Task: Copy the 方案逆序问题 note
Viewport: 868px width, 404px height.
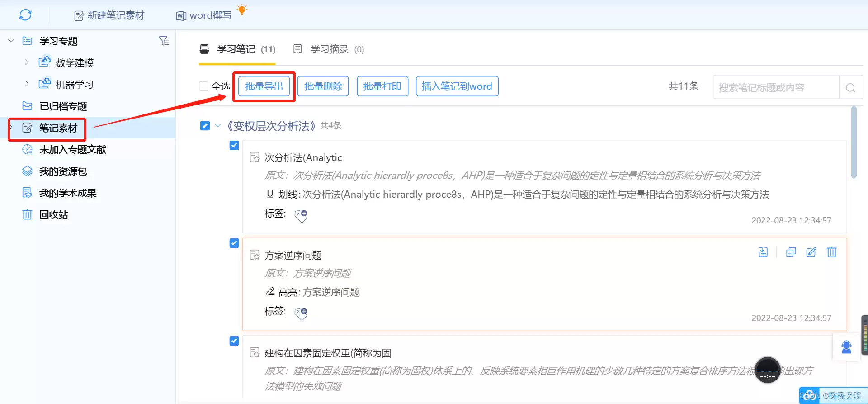Action: [x=791, y=252]
